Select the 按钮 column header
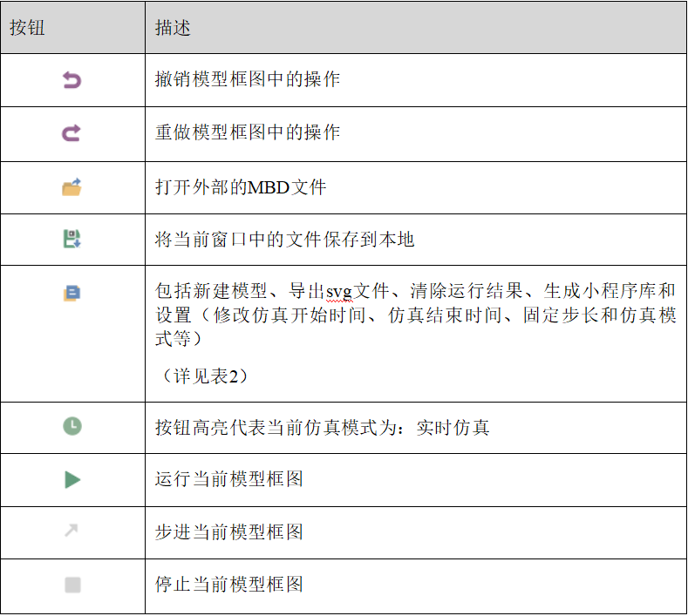 click(27, 28)
